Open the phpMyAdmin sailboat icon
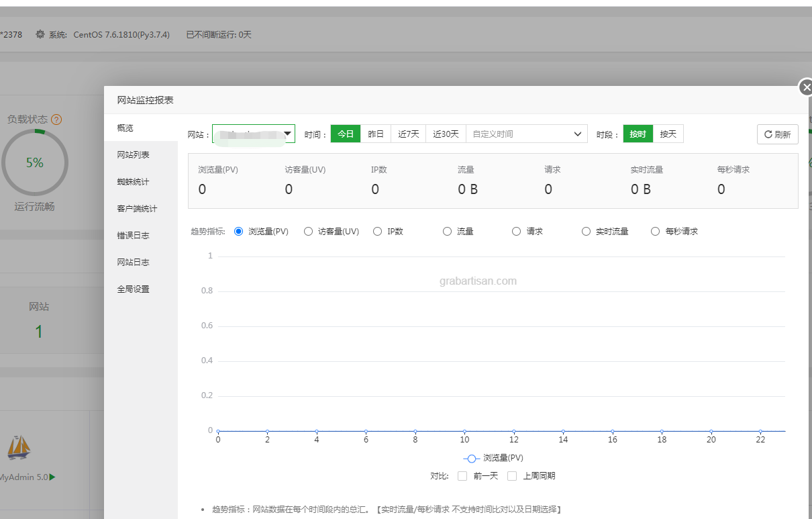 18,446
